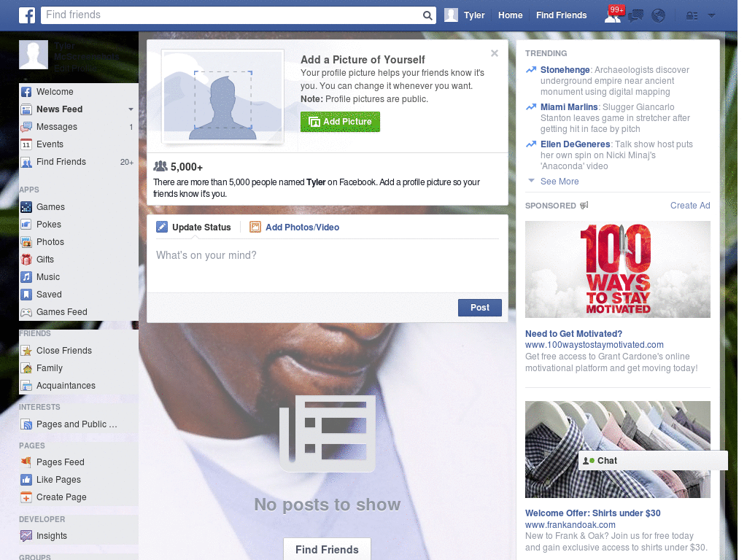Open Close Friends star icon

[x=26, y=351]
